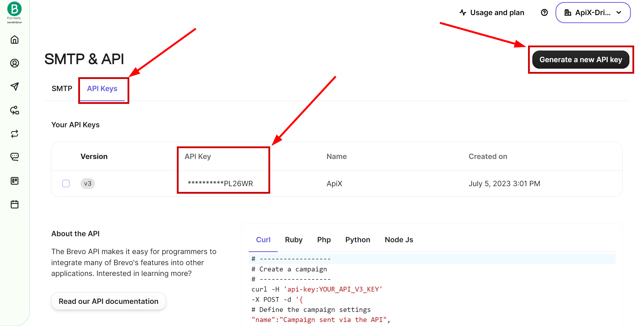Click the '# Define the campaign settings' line
The height and width of the screenshot is (326, 644).
coord(311,310)
